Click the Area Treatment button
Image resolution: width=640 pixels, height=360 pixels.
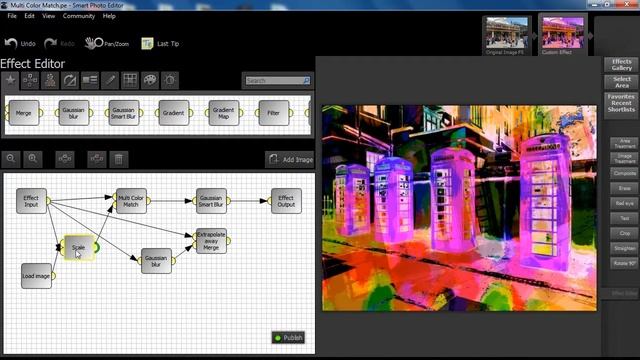pyautogui.click(x=624, y=143)
